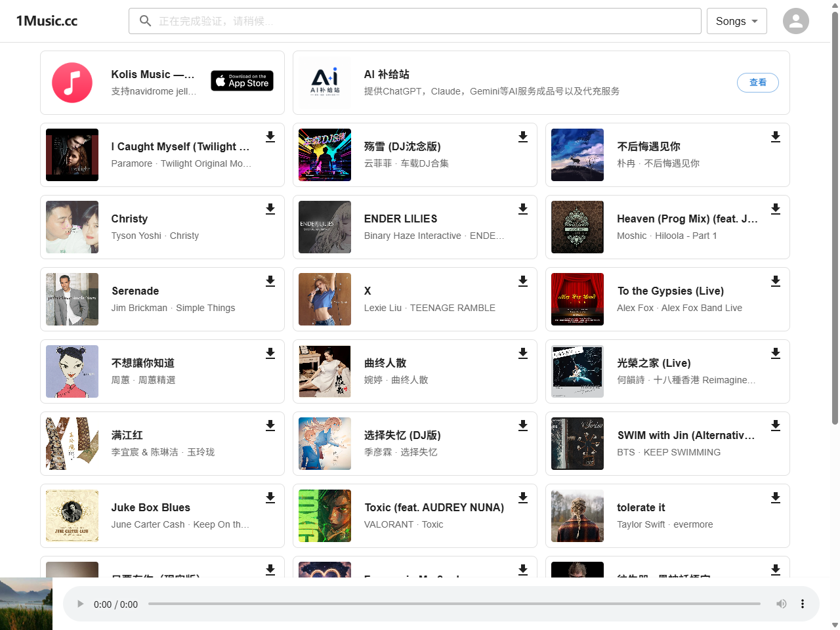This screenshot has height=630, width=840.
Task: Open the 周蕙精選 album cover
Action: 72,371
